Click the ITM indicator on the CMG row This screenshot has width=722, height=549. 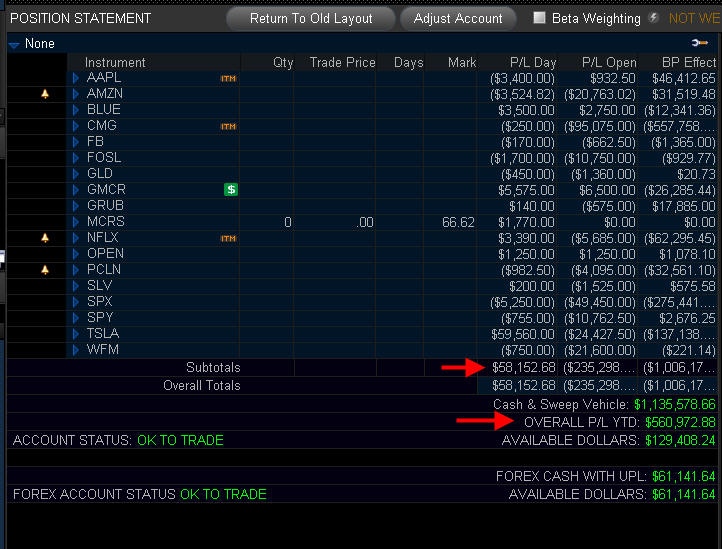[228, 126]
